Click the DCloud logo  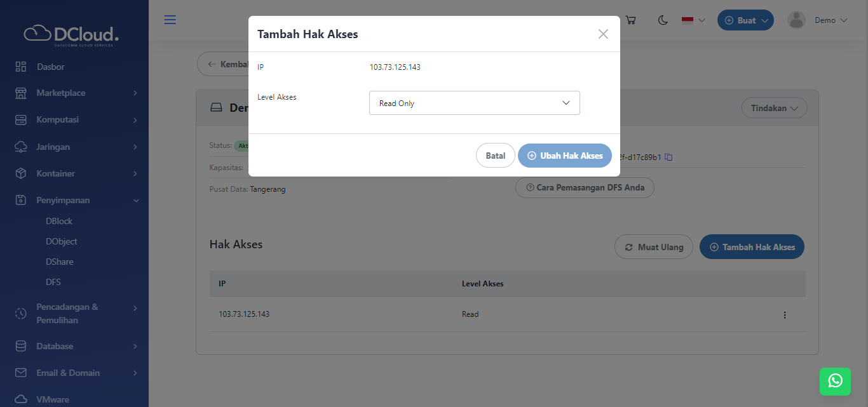(71, 34)
